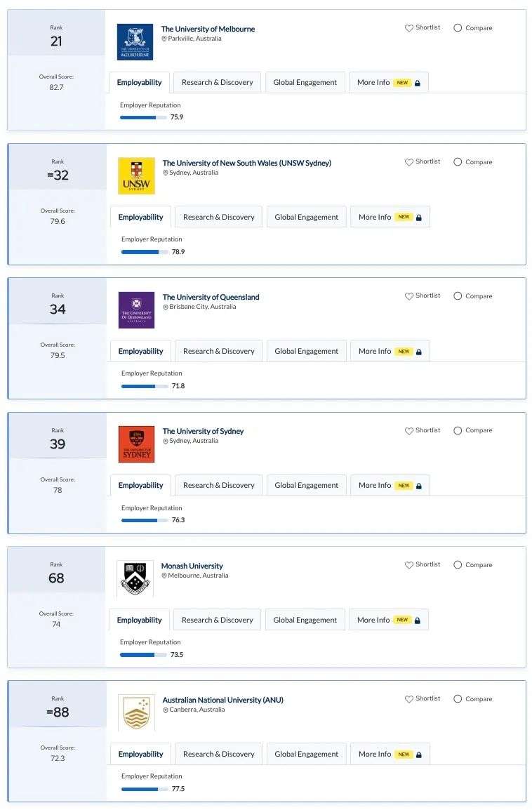Select Compare radio for Australian National University
The height and width of the screenshot is (810, 532).
(x=458, y=698)
